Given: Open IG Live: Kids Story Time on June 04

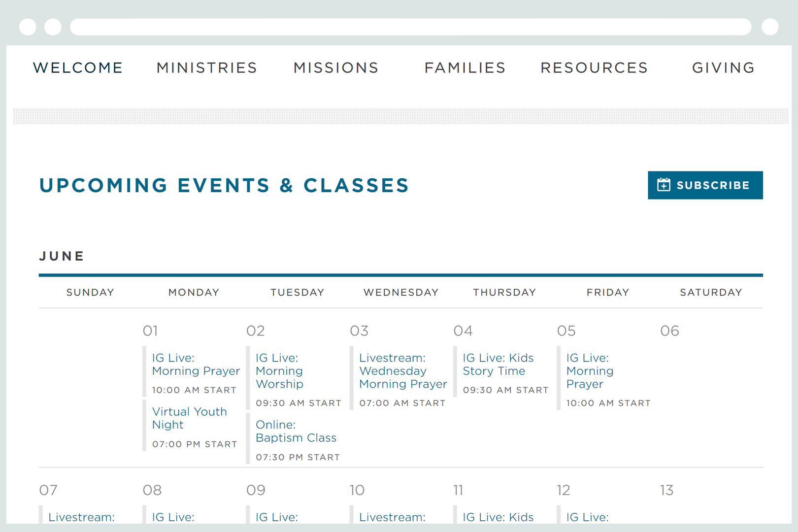Looking at the screenshot, I should point(498,365).
